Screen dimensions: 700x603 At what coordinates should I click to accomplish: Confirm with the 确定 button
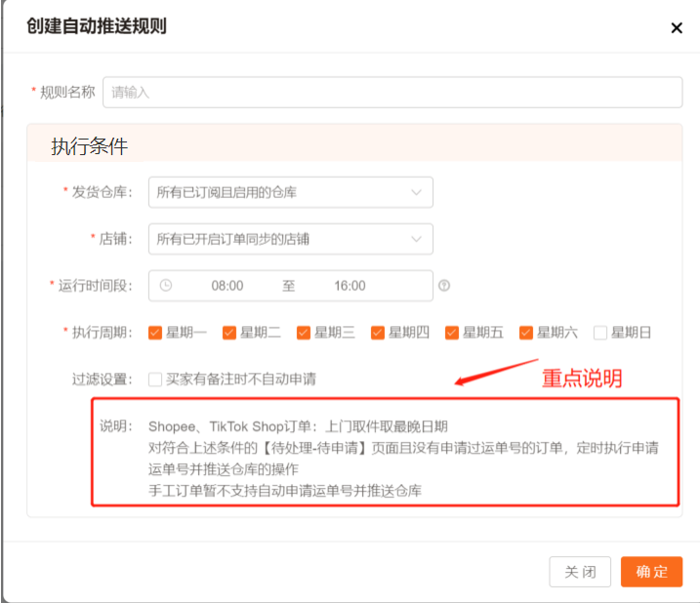(651, 572)
